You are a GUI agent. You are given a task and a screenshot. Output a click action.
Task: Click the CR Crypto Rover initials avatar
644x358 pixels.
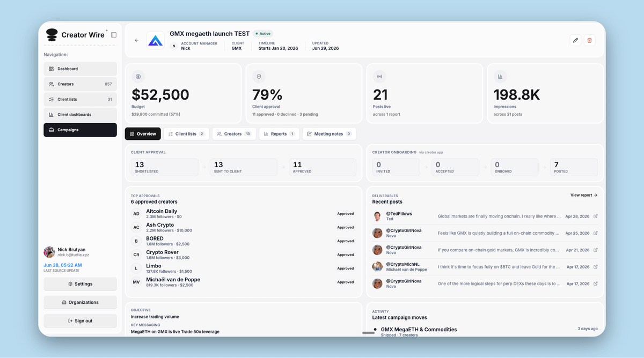[136, 255]
